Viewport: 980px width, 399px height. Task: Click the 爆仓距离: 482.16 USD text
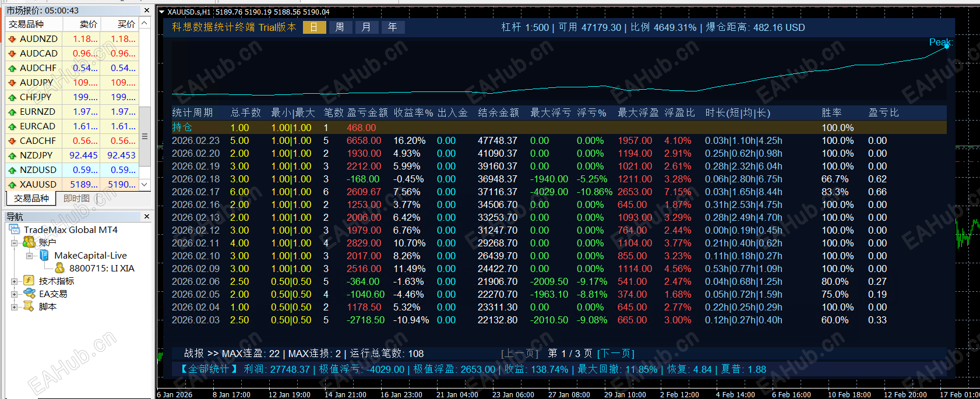coord(755,27)
